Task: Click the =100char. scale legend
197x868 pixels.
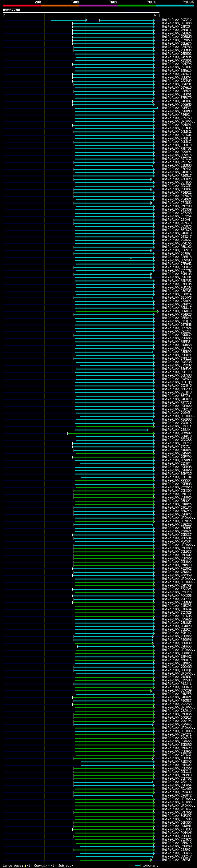Action: (x=147, y=865)
